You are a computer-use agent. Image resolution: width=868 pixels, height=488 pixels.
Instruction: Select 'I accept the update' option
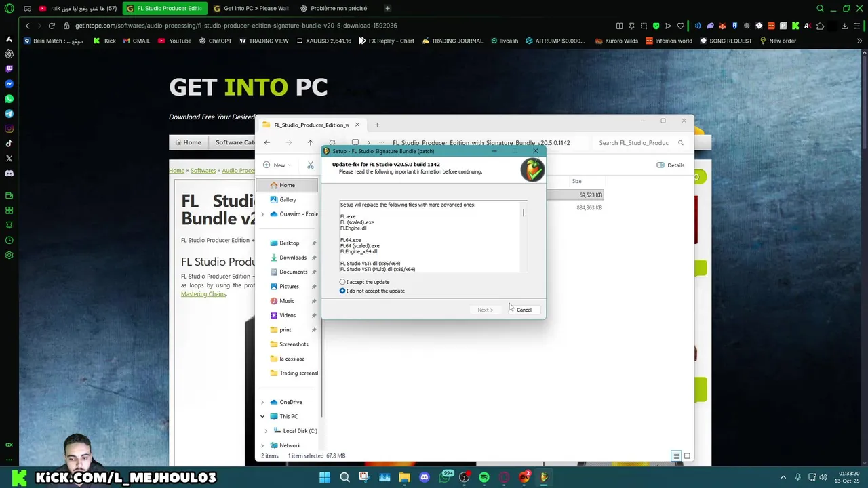pos(365,282)
